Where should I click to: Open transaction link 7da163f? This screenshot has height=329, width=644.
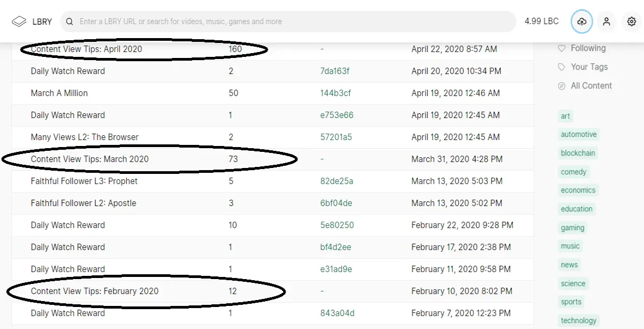pos(335,71)
